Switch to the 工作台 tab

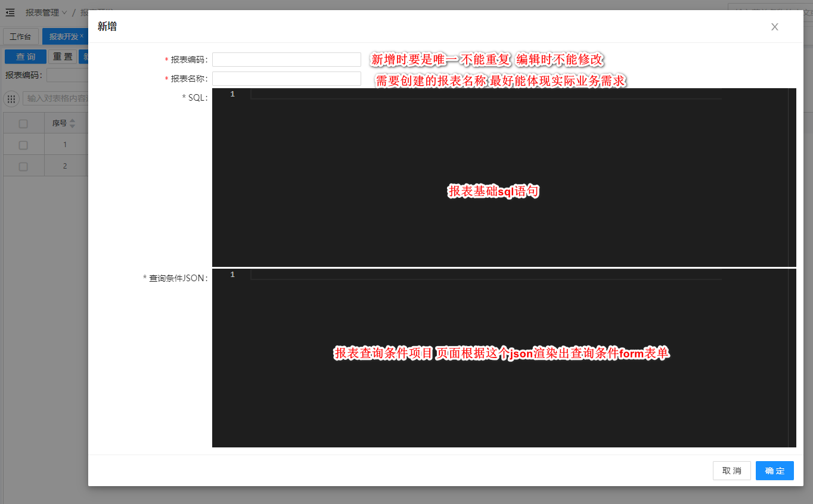tap(21, 37)
